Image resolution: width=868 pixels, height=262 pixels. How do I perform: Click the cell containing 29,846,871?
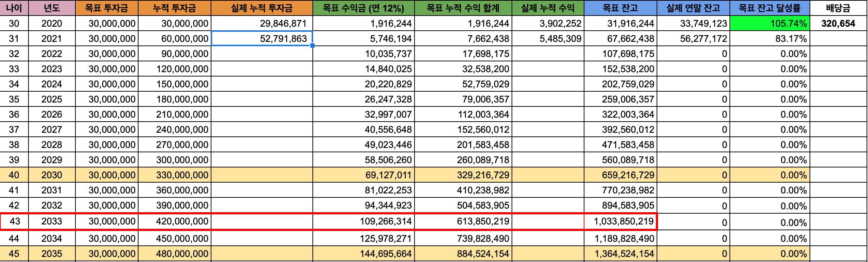[262, 23]
